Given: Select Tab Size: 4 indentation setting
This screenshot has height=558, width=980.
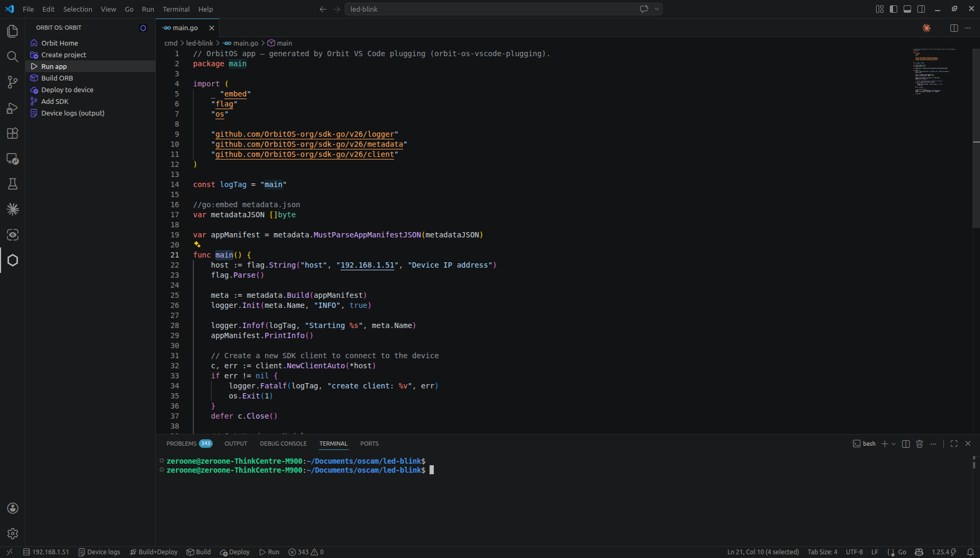Looking at the screenshot, I should click(x=822, y=552).
